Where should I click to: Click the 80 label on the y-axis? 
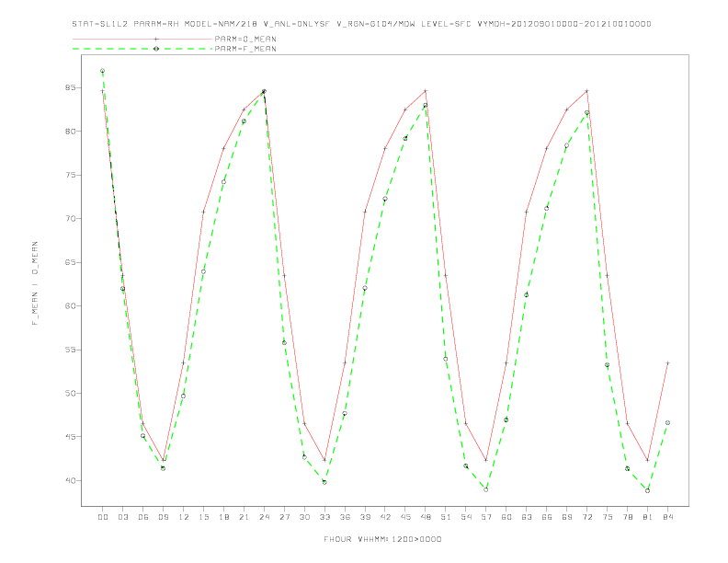tap(70, 132)
